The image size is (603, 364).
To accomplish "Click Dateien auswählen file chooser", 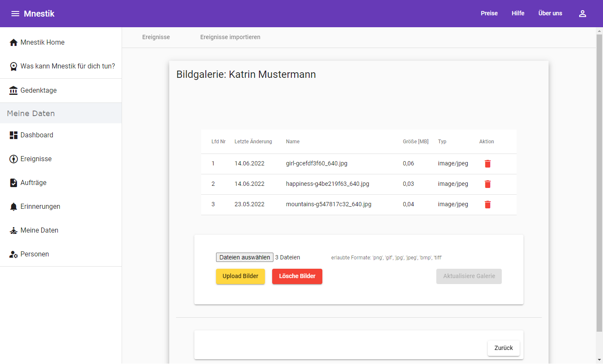I will point(245,257).
